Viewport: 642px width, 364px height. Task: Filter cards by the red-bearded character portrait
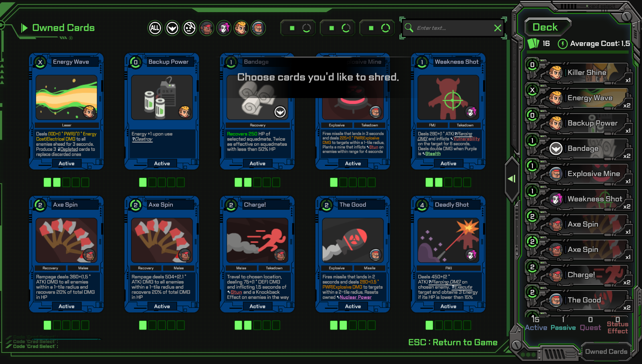tap(206, 28)
